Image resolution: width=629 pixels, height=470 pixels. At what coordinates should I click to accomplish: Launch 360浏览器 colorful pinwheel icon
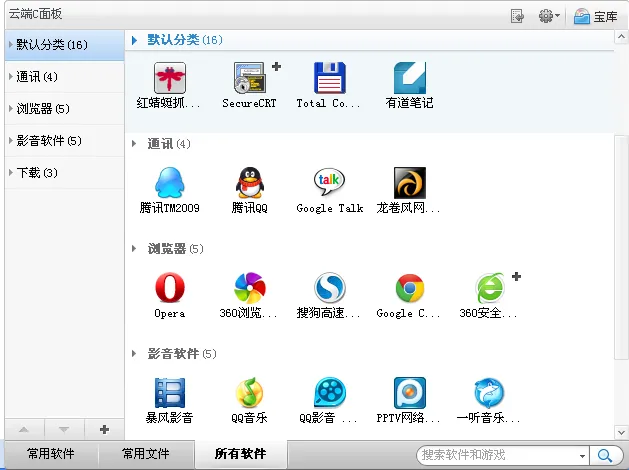click(x=249, y=288)
